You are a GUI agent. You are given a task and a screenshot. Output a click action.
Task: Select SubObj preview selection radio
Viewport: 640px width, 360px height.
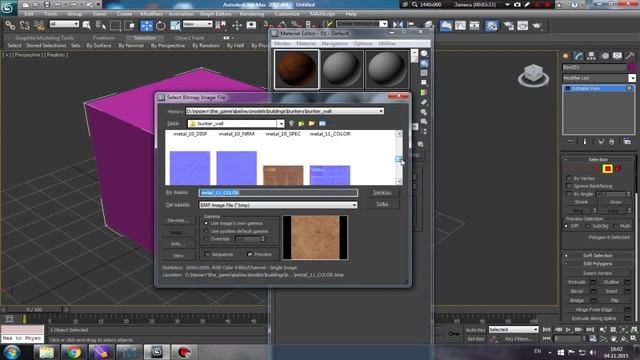[x=588, y=226]
